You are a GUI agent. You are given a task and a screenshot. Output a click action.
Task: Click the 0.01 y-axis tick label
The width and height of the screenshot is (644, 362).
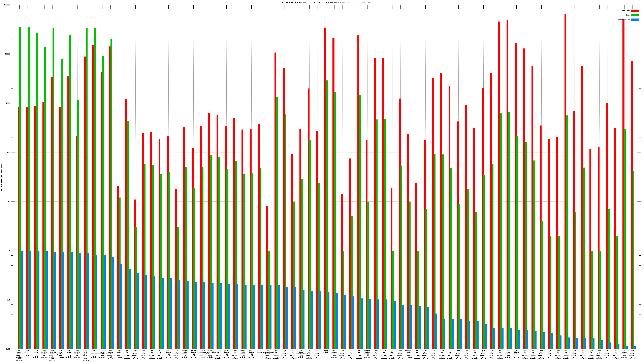[x=8, y=349]
